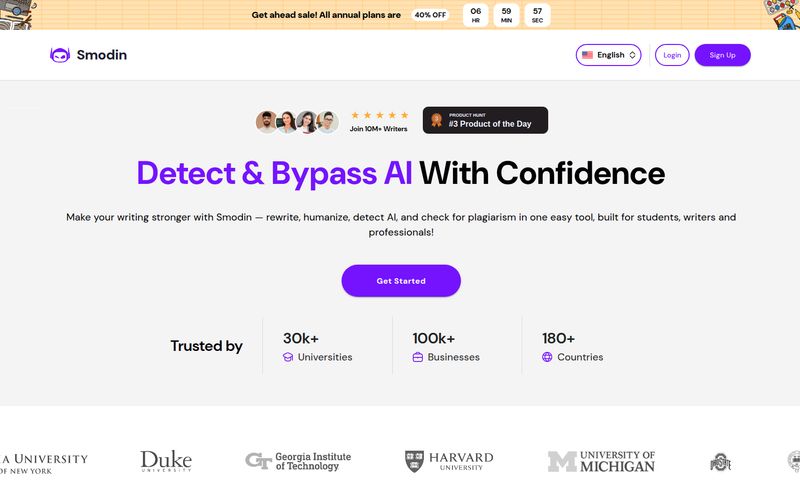The height and width of the screenshot is (496, 800).
Task: Click the five-star rating icons
Action: 379,115
